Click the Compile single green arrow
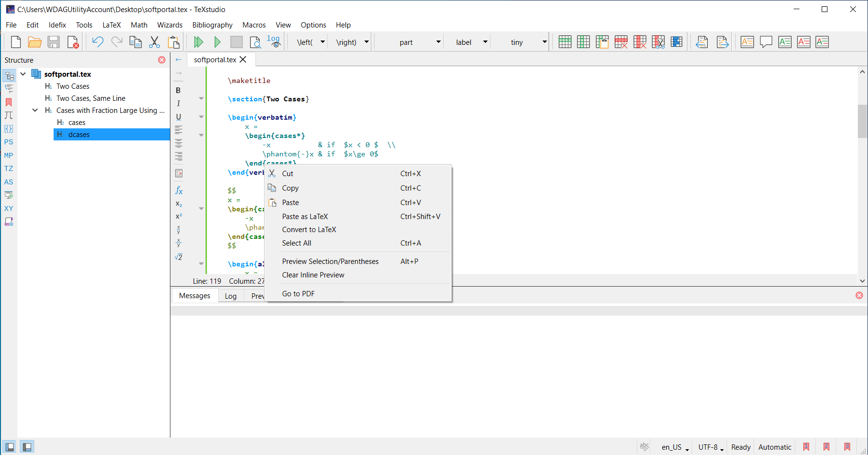Screen dimensions: 868x455 click(217, 42)
